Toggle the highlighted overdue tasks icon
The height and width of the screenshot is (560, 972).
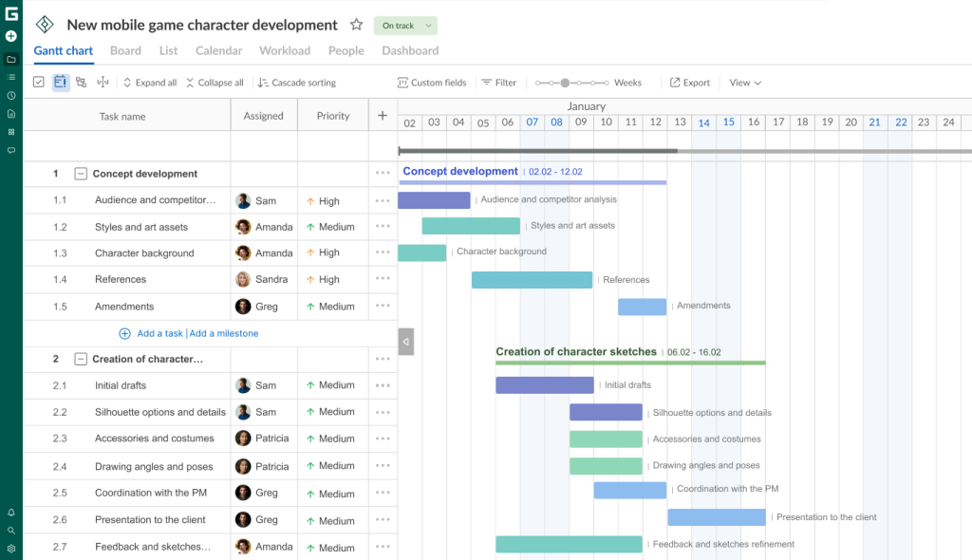(59, 82)
